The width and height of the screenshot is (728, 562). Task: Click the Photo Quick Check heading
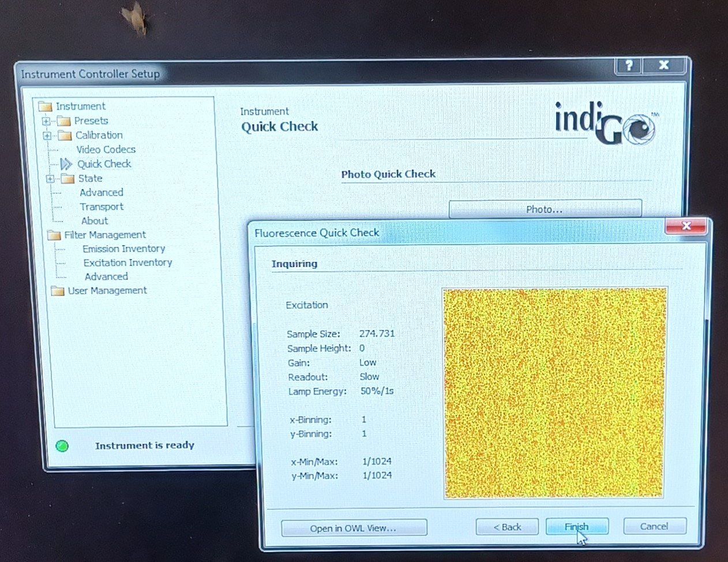(388, 174)
